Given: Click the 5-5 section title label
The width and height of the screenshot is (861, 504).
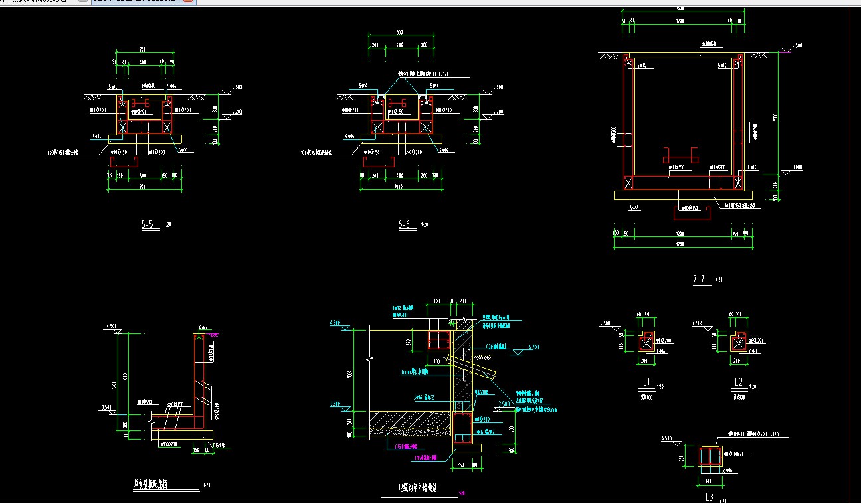Looking at the screenshot, I should (147, 225).
